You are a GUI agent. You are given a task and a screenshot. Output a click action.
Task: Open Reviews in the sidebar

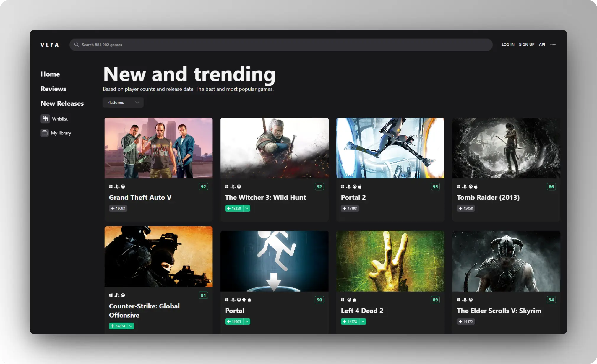pos(53,89)
